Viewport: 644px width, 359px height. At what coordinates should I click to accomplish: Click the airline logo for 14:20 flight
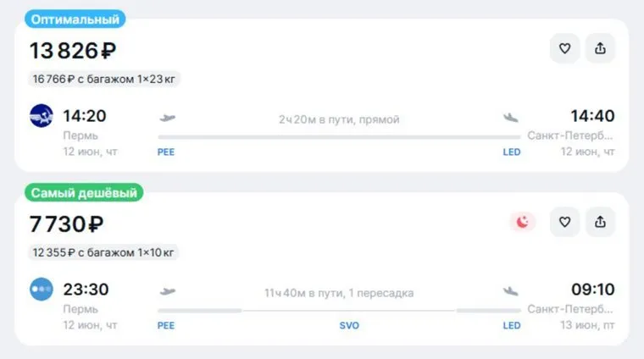(x=42, y=115)
